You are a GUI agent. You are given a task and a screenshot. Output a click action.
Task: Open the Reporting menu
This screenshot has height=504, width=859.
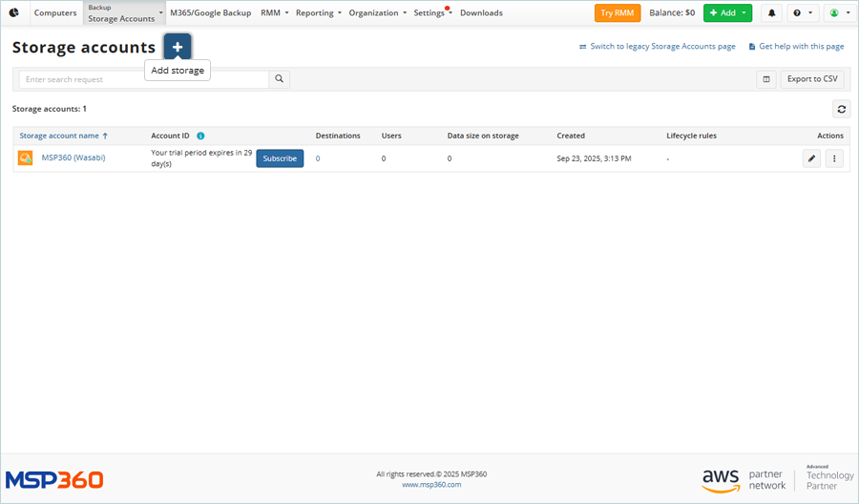coord(318,13)
